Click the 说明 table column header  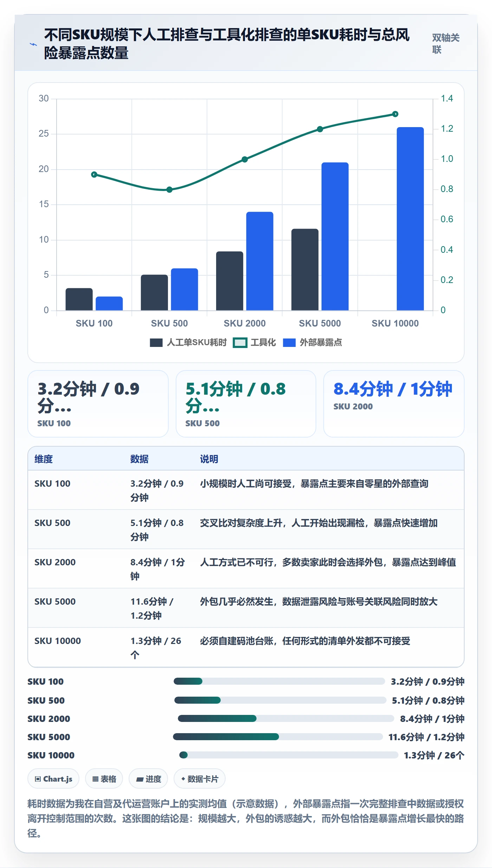click(209, 459)
